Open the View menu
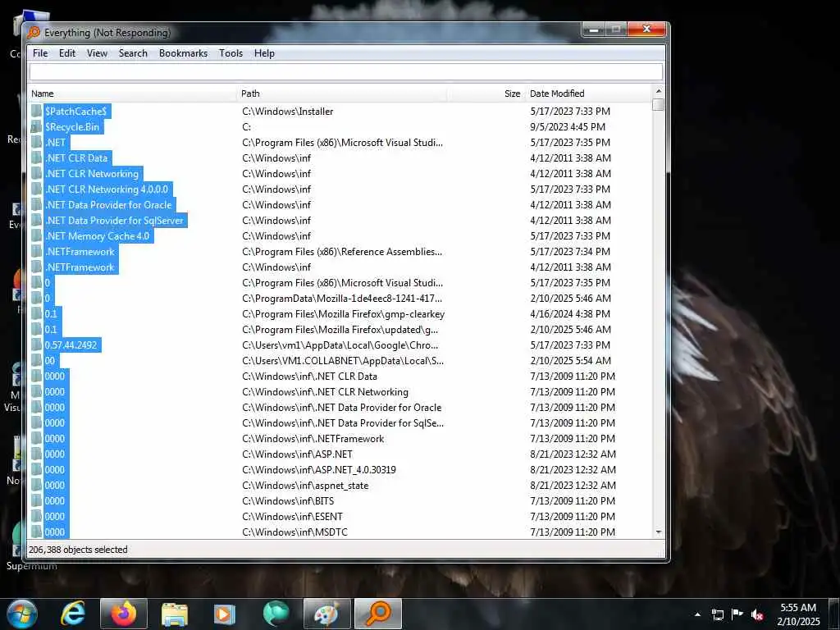The height and width of the screenshot is (630, 840). (97, 53)
